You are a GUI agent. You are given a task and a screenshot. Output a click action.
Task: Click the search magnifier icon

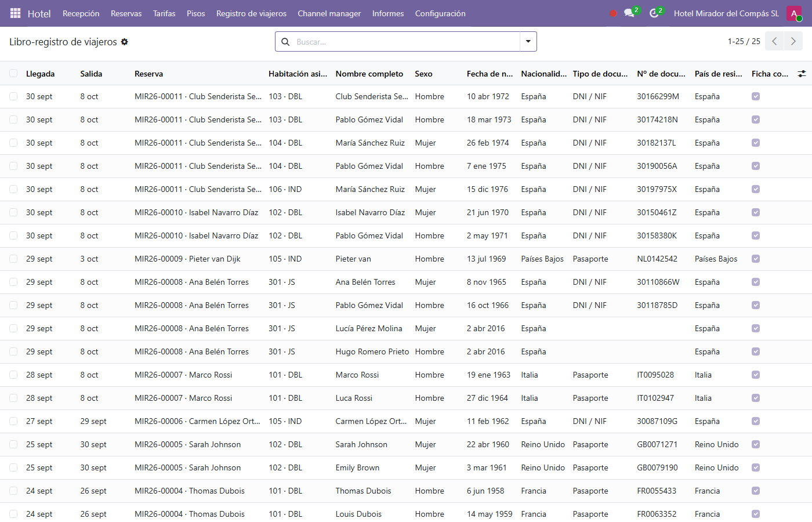pyautogui.click(x=285, y=42)
